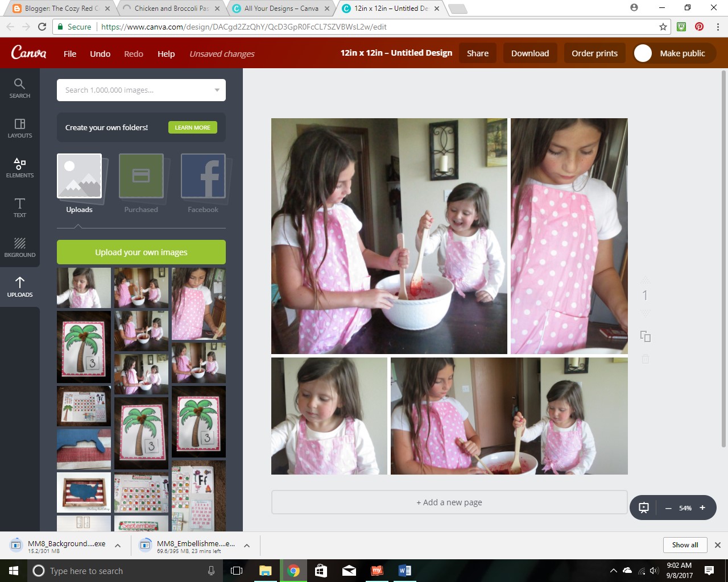Open the image search filter dropdown
Screen dimensions: 728x582
pyautogui.click(x=217, y=90)
